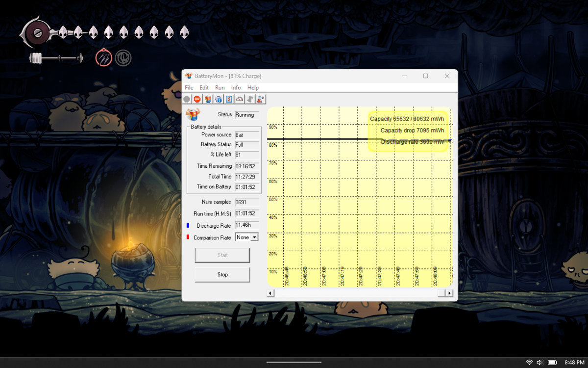
Task: Click the silk spool emblem in game HUD
Action: (38, 33)
